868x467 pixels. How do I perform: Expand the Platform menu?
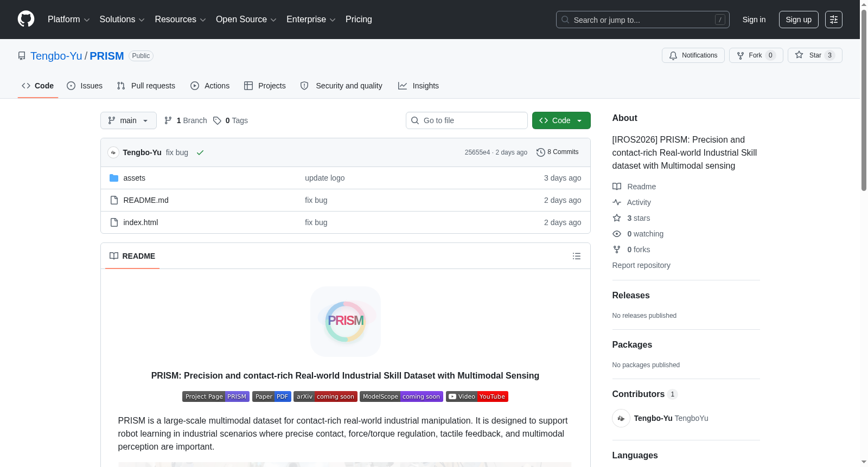(x=69, y=20)
